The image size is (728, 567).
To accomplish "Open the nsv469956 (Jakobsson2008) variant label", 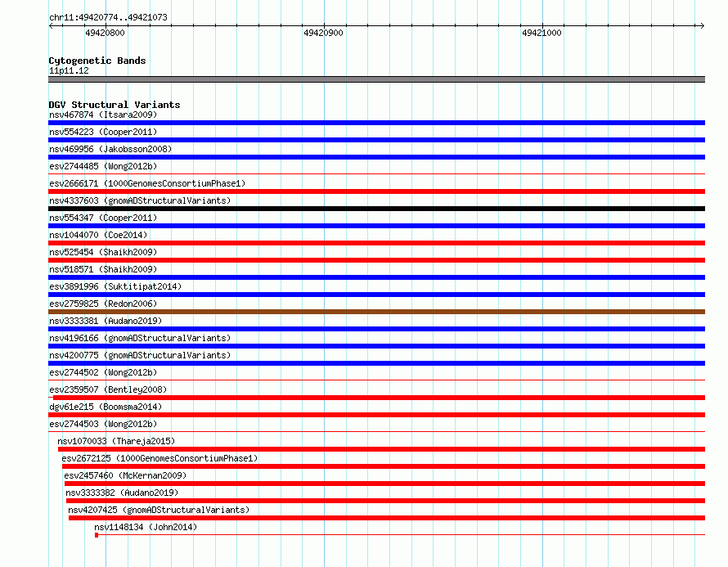I will 110,149.
